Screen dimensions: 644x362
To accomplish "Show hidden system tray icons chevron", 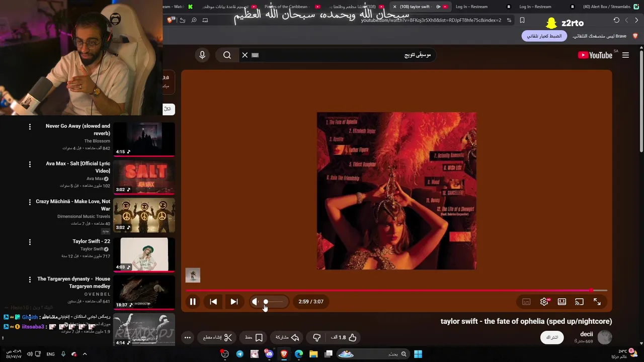I will pos(85,354).
